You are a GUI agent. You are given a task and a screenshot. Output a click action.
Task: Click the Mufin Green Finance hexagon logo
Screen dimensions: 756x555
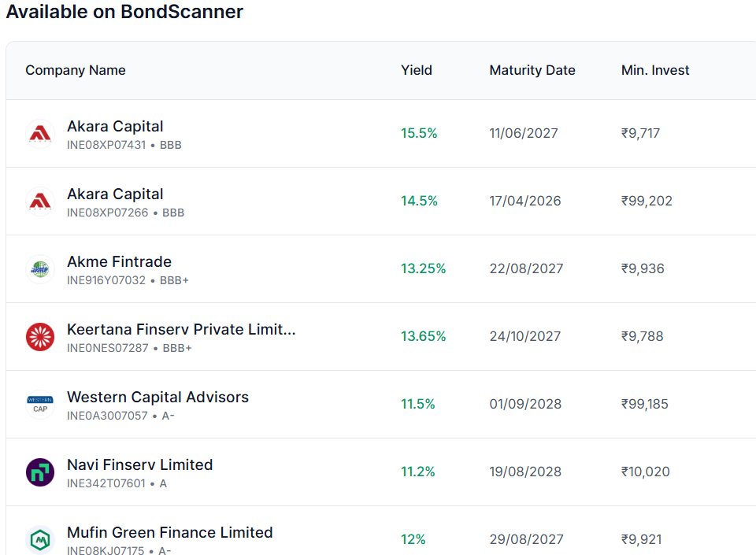(x=39, y=539)
